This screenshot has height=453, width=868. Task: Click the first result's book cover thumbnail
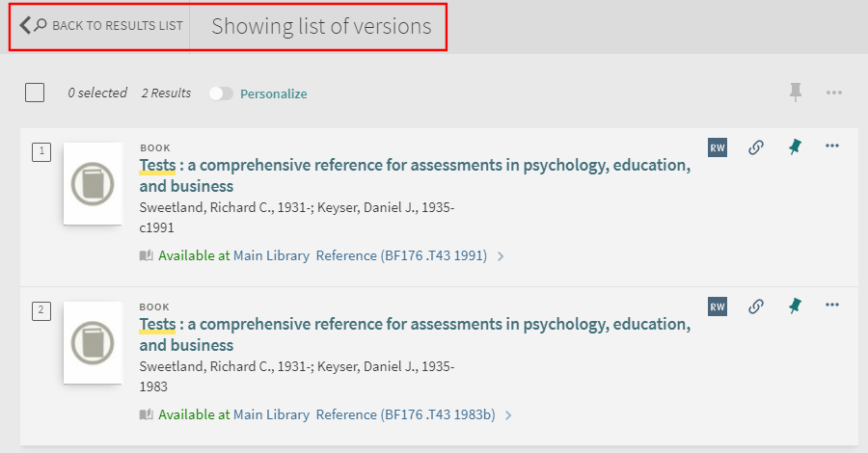93,184
